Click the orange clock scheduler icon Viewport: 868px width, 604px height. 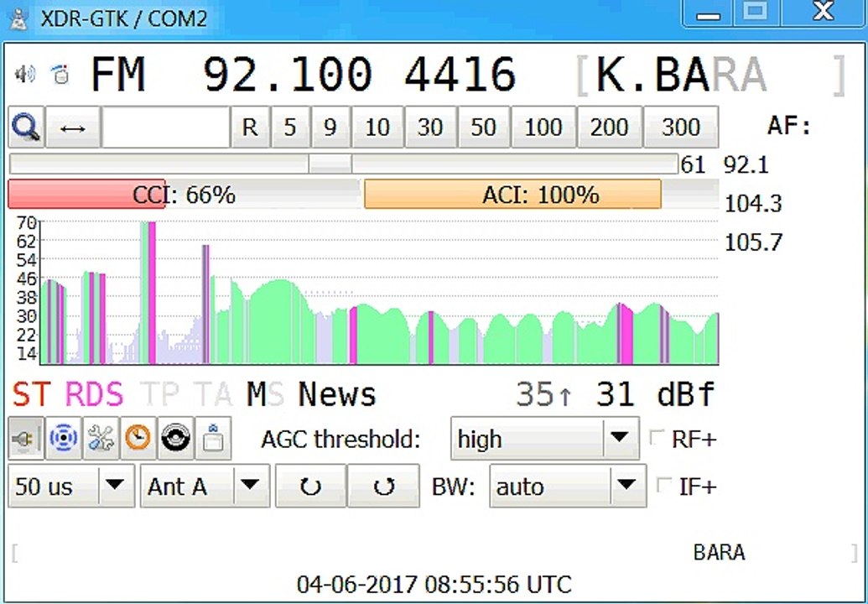click(138, 439)
